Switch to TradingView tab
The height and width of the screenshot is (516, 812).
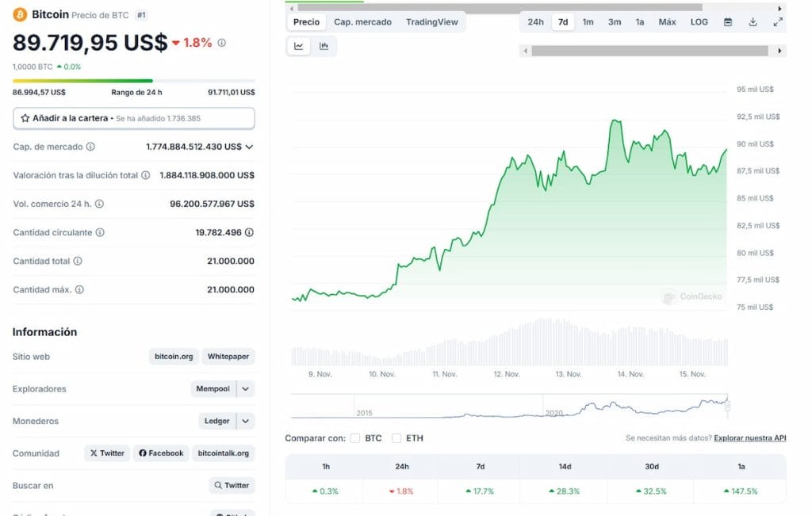click(432, 22)
